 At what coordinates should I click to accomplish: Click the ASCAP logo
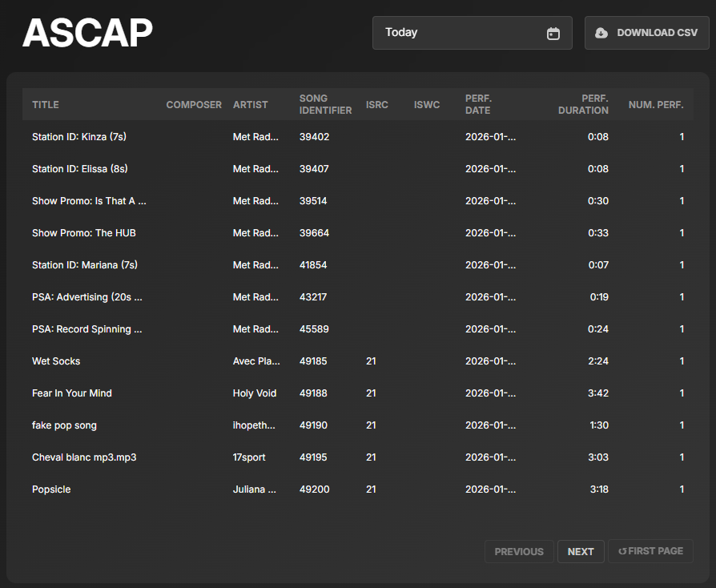point(87,33)
